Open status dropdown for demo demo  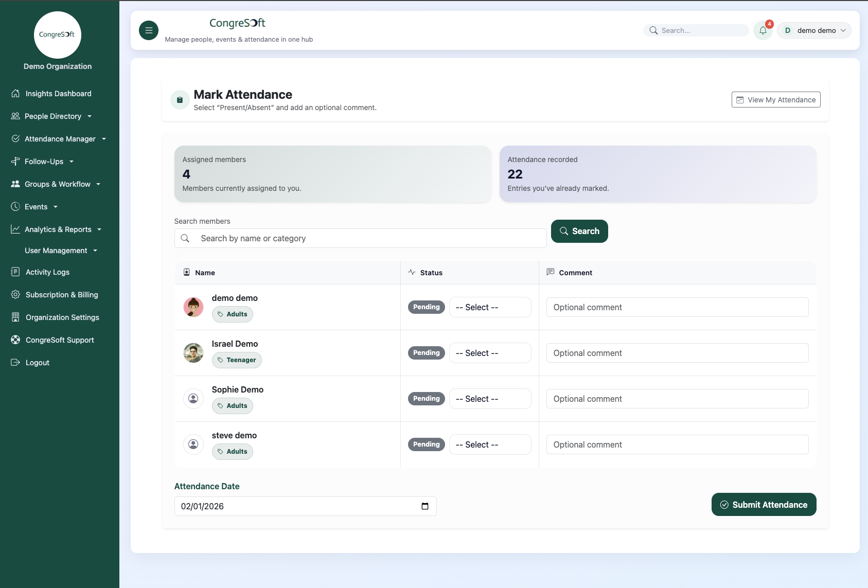pyautogui.click(x=490, y=307)
